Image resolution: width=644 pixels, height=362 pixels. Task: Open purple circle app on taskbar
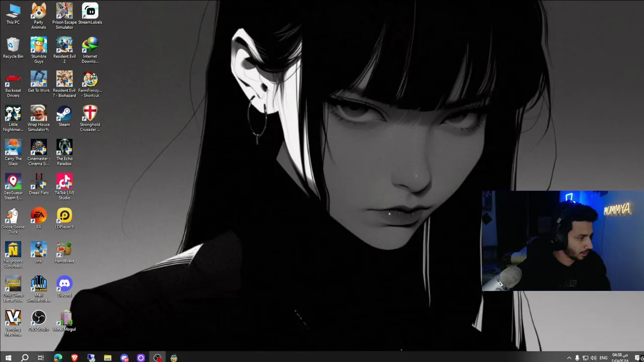tap(141, 358)
